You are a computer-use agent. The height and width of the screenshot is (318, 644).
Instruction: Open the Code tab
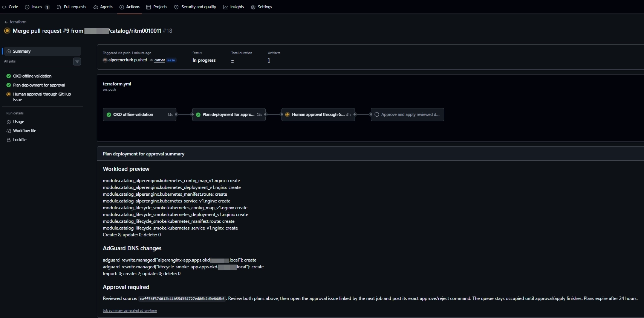[10, 7]
